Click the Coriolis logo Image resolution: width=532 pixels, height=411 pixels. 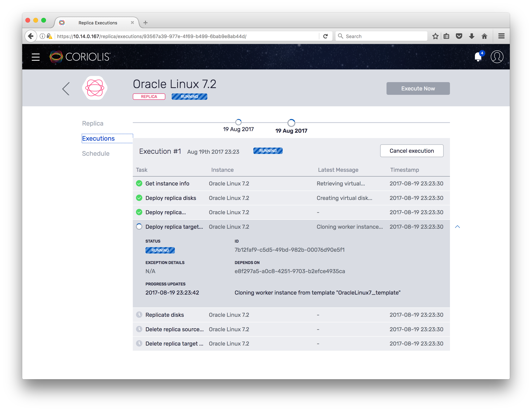point(80,57)
